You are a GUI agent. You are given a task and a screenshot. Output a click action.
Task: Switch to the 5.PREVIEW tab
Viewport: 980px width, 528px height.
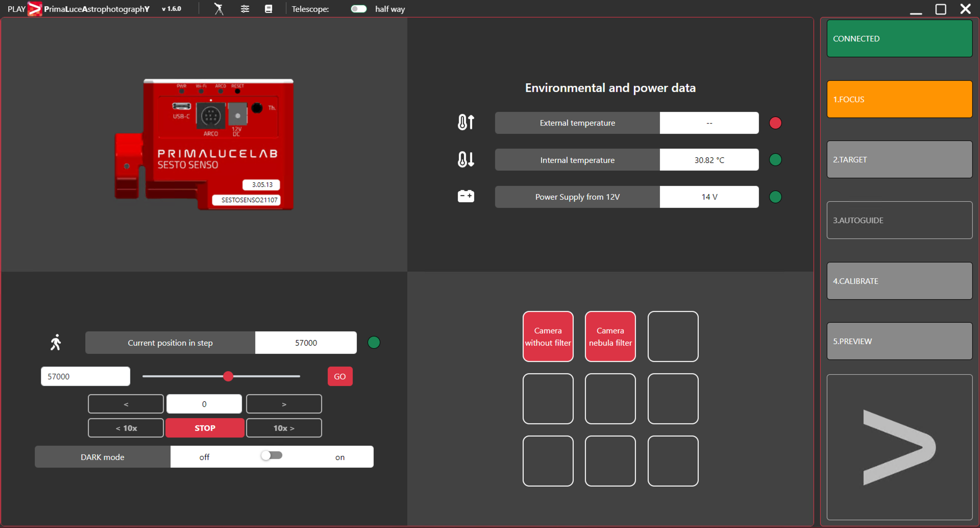coord(899,341)
